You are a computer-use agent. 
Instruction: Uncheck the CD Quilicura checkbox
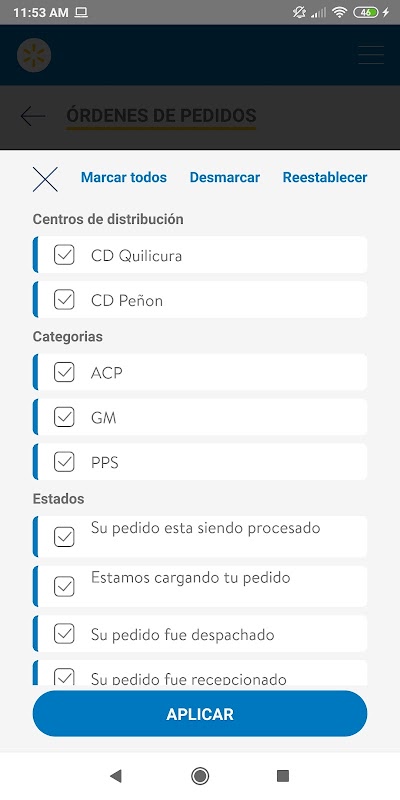coord(64,255)
